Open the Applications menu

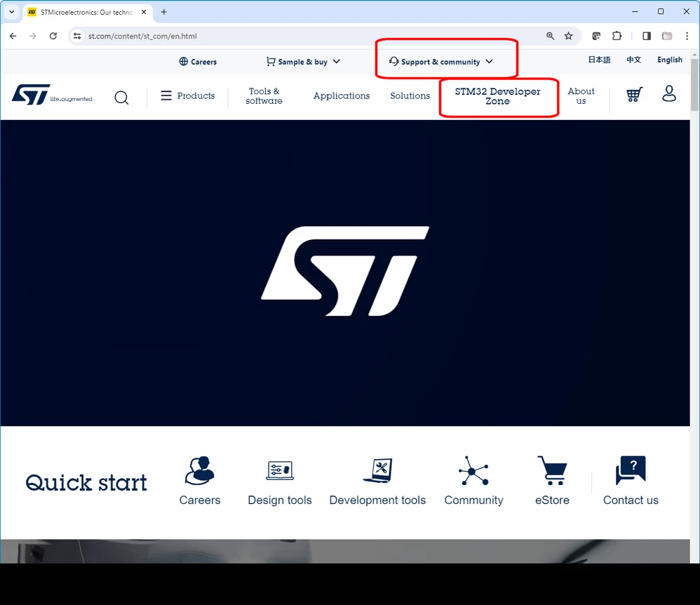tap(342, 95)
